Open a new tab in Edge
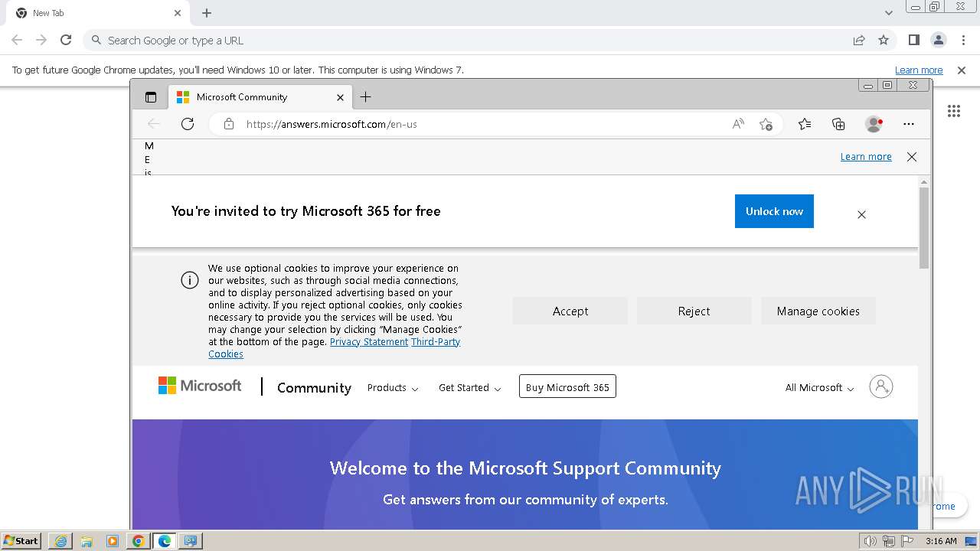 365,97
